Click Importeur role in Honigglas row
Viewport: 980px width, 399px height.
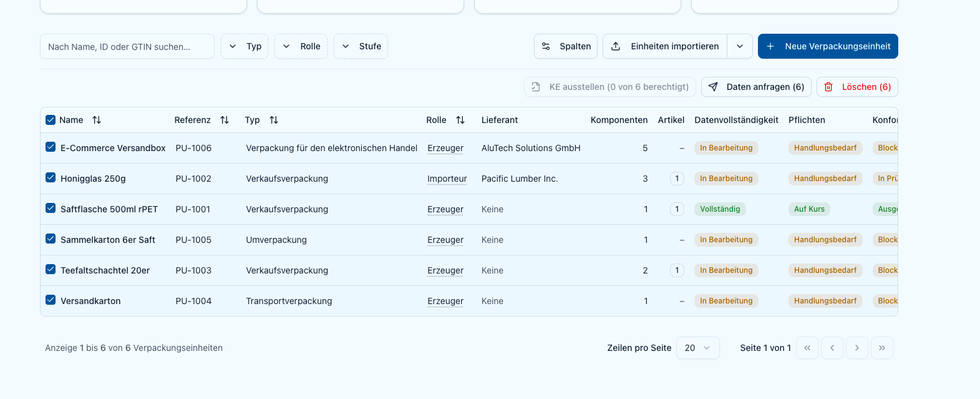click(x=447, y=179)
